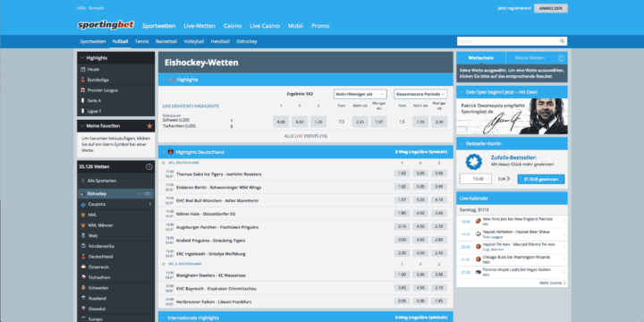Open the Mehr/Weniger als dropdown
The image size is (644, 322).
point(360,94)
